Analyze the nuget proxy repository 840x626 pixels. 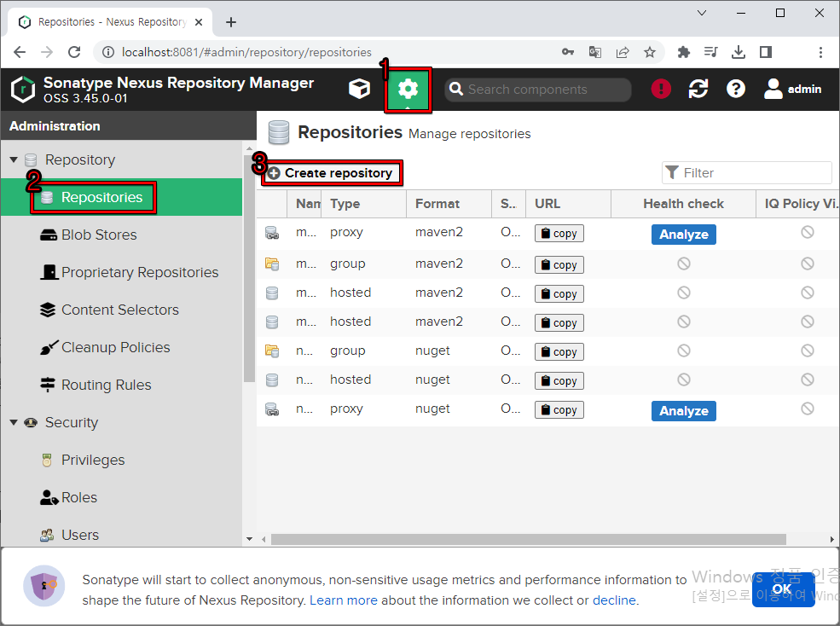(x=684, y=411)
